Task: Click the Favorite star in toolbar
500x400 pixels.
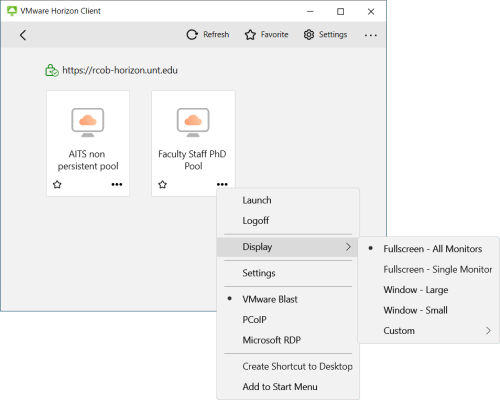Action: (250, 35)
